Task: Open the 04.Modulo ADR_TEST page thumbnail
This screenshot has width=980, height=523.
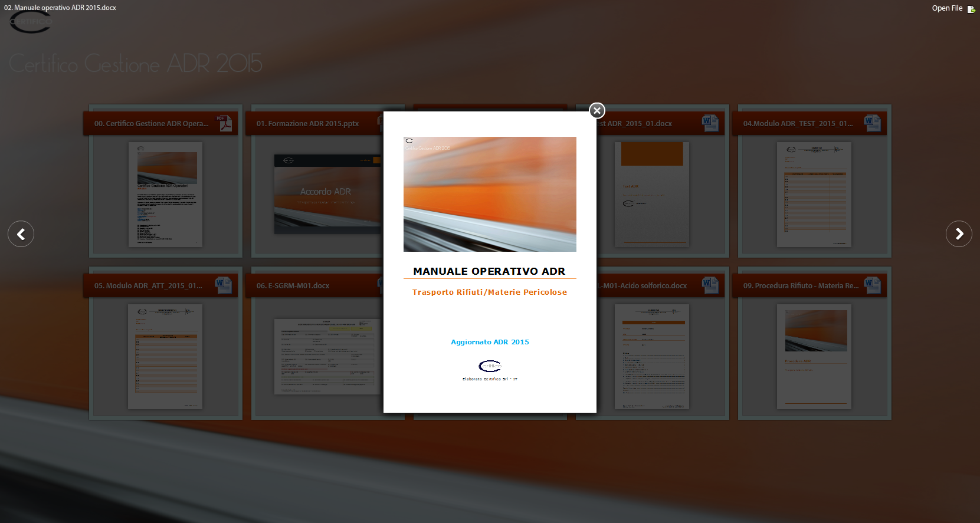Action: (x=814, y=195)
